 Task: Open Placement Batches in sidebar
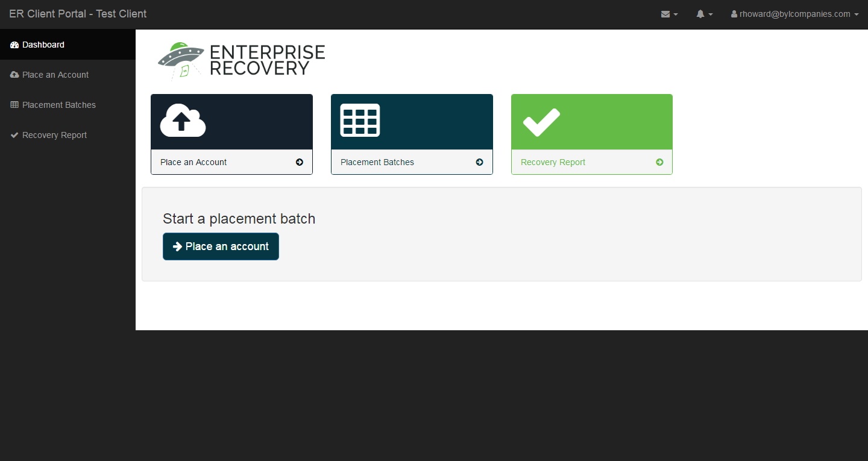(68, 105)
